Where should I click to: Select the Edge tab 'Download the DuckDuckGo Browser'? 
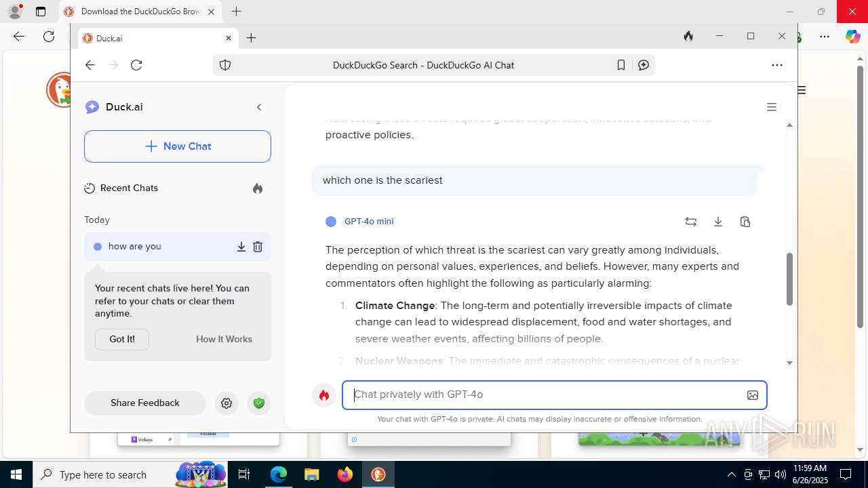click(x=140, y=12)
